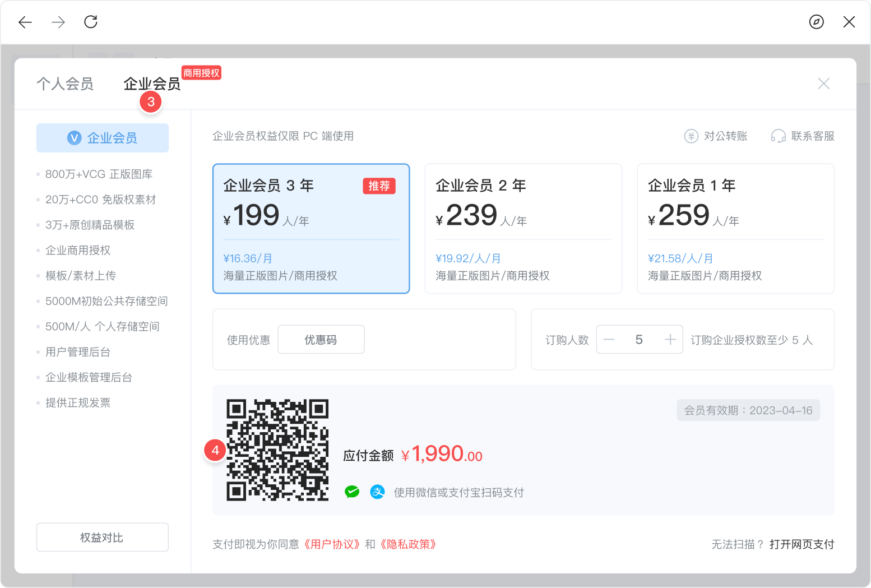Open the compass browser icon
Viewport: 871px width, 588px height.
[x=817, y=22]
